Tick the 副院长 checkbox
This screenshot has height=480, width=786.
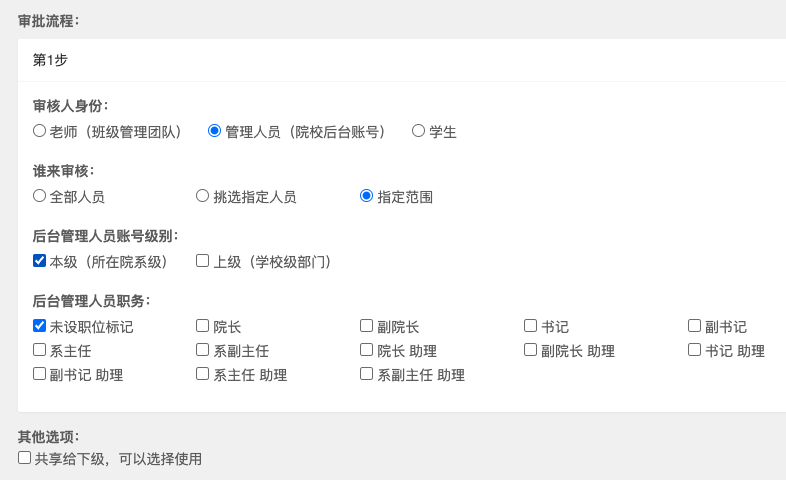click(x=367, y=326)
